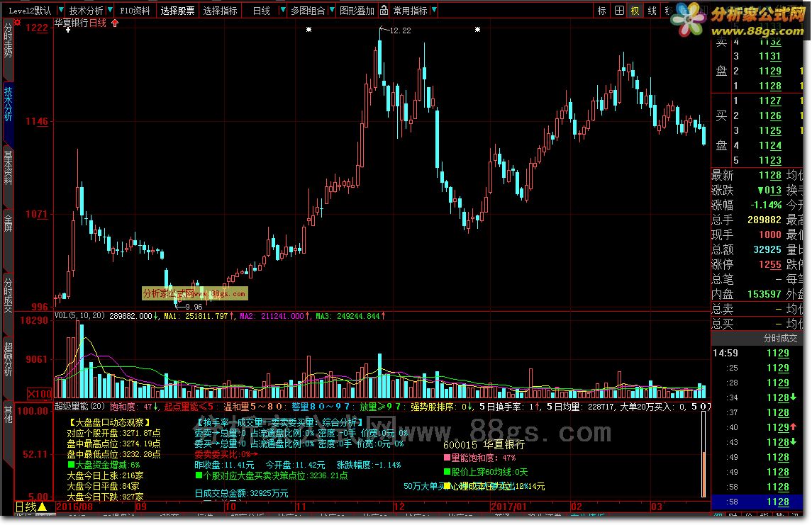Viewport: 812px width, 525px height.
Task: Open the Level2默认 dropdown arrow
Action: [x=61, y=11]
